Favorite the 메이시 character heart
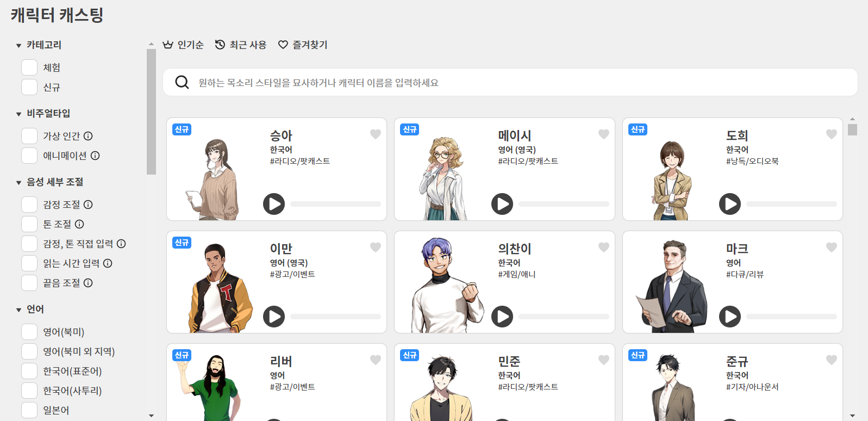Image resolution: width=868 pixels, height=421 pixels. pyautogui.click(x=604, y=134)
